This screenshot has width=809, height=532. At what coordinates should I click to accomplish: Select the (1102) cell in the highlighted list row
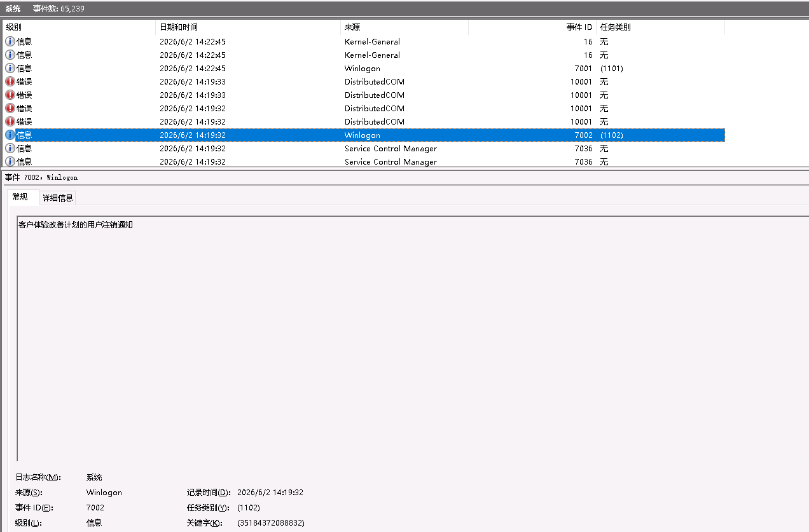[612, 135]
